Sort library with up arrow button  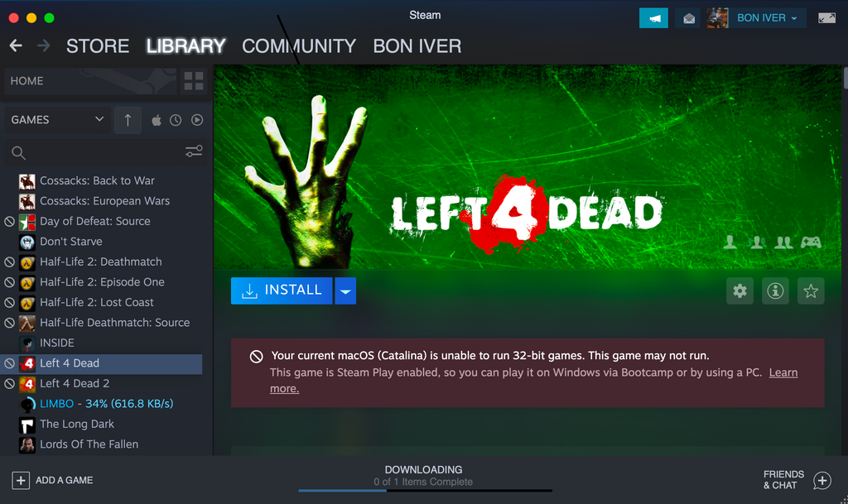point(128,120)
